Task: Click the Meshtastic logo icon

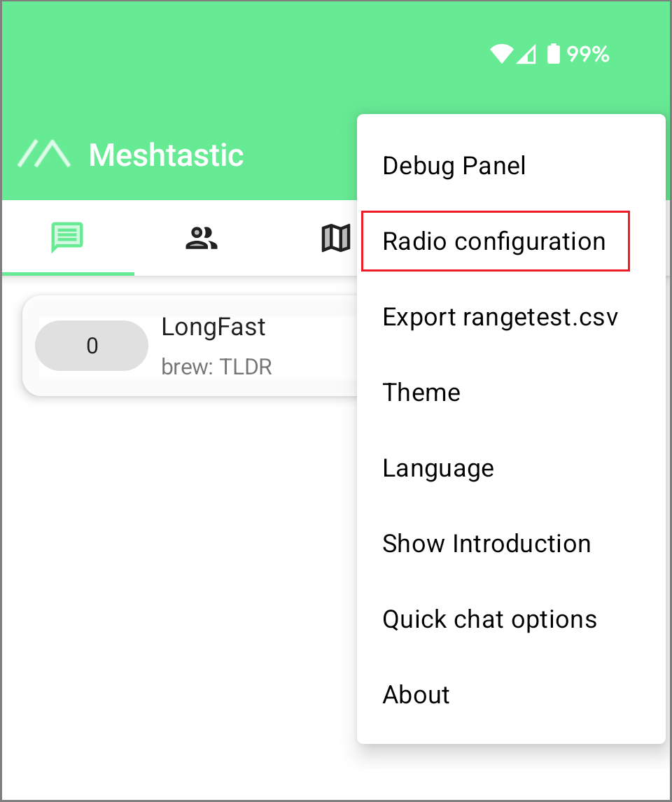Action: tap(44, 154)
